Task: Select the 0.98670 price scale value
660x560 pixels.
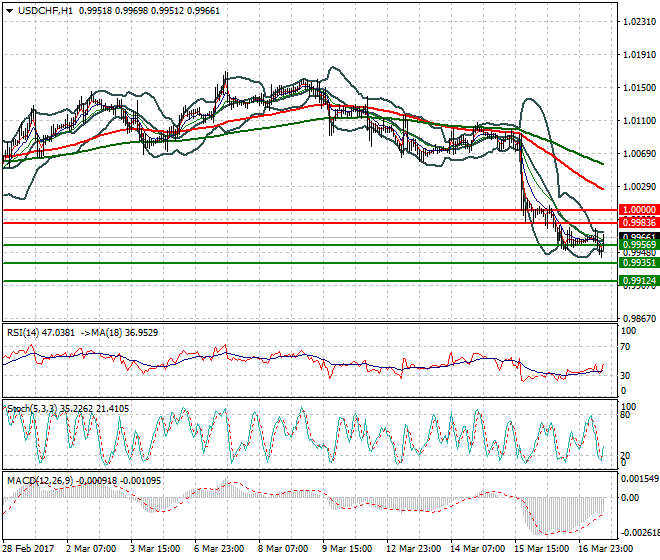Action: 639,319
